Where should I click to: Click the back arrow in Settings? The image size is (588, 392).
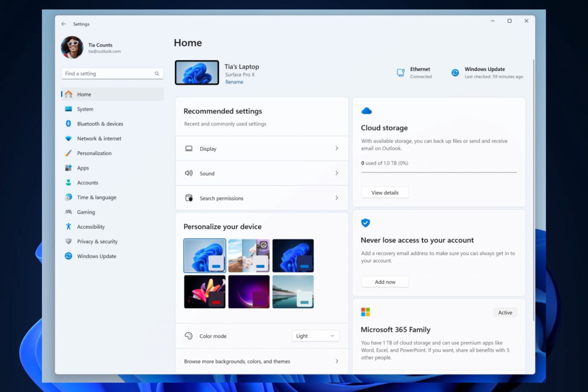click(x=63, y=24)
